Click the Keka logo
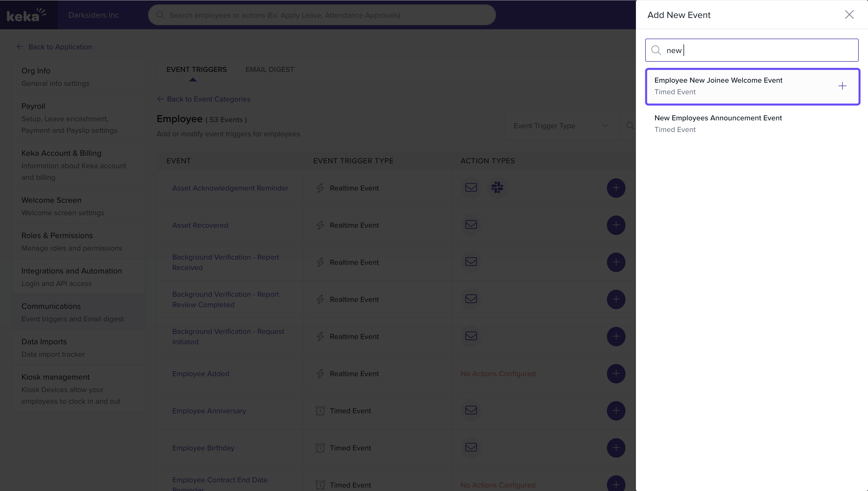868x491 pixels. point(26,15)
